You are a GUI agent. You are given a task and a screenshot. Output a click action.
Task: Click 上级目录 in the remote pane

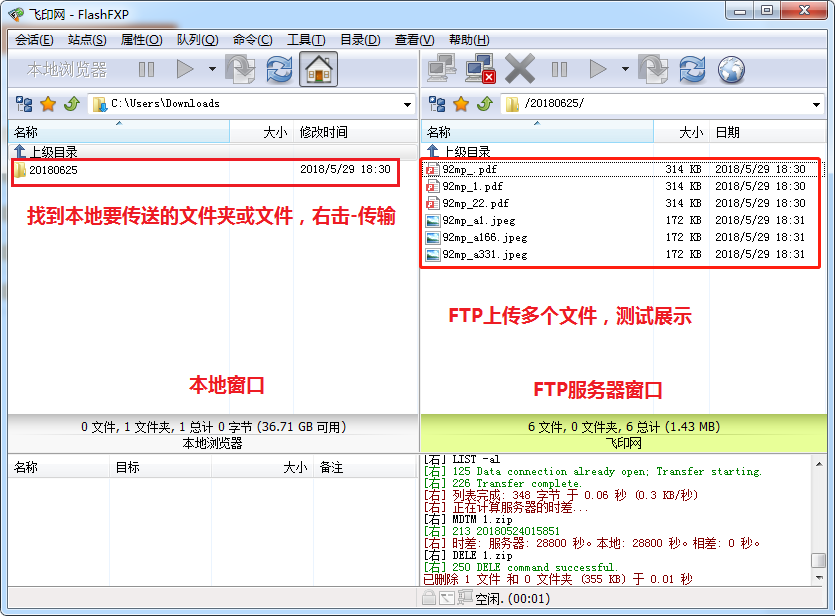(x=466, y=152)
